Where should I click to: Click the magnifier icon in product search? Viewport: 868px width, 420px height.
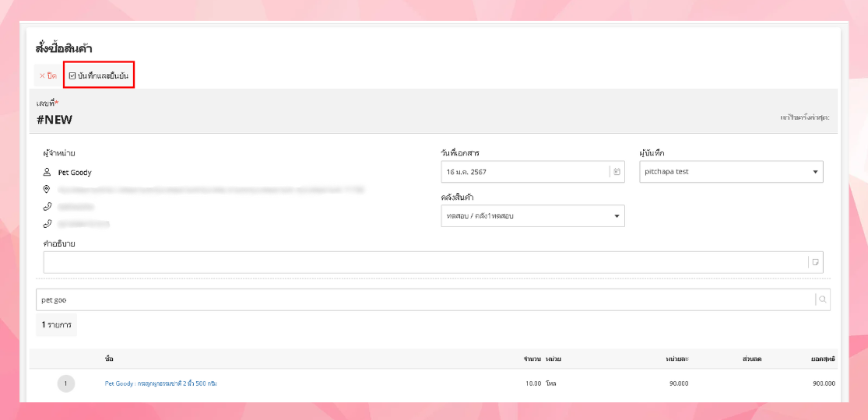click(823, 299)
